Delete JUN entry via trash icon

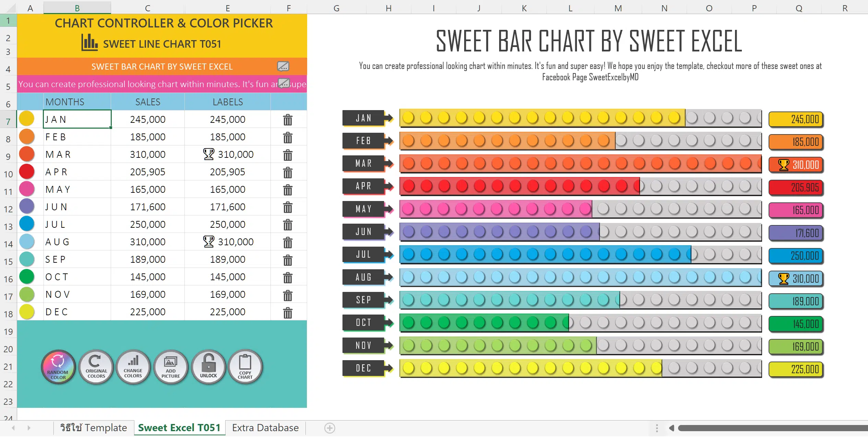(x=288, y=207)
